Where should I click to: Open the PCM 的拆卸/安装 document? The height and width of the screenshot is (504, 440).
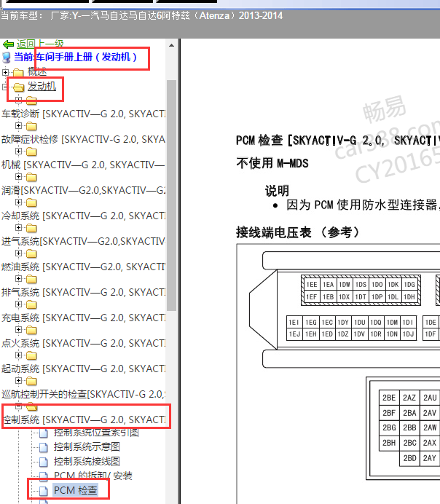pyautogui.click(x=93, y=476)
